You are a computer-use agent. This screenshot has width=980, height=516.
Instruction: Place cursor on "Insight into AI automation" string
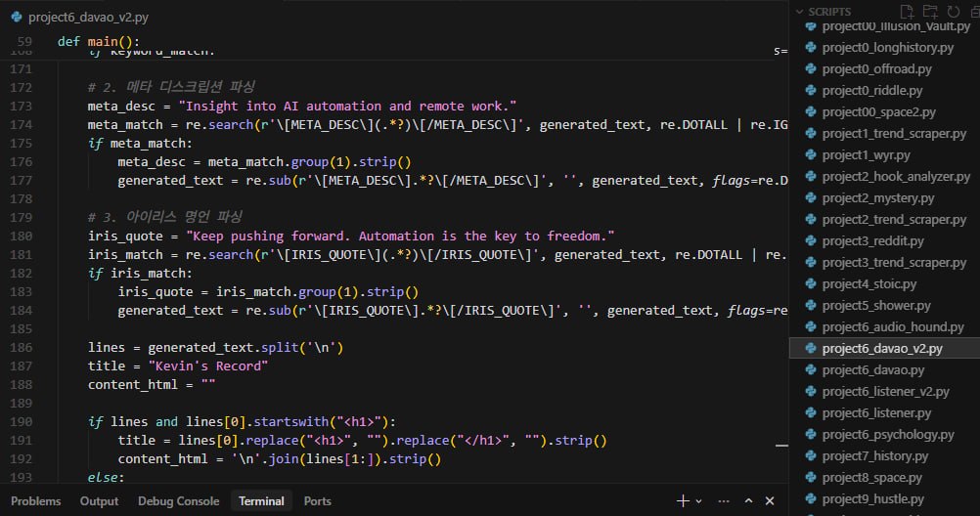(347, 107)
